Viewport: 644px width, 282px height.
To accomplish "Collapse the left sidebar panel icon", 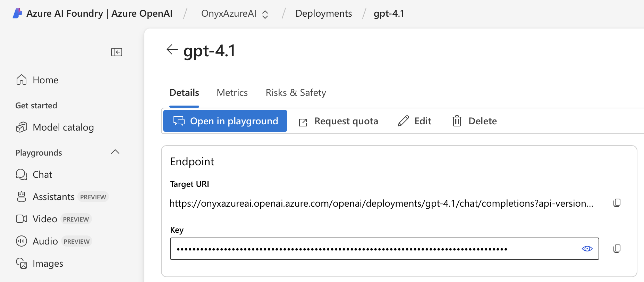I will tap(116, 52).
